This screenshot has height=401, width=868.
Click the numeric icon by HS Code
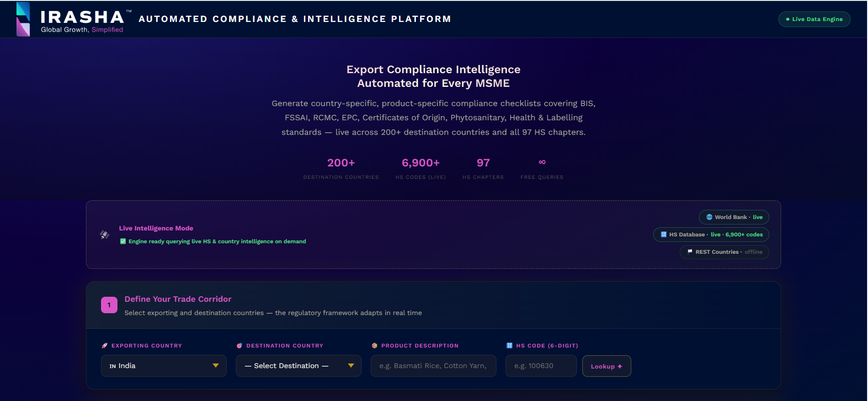[x=510, y=346]
